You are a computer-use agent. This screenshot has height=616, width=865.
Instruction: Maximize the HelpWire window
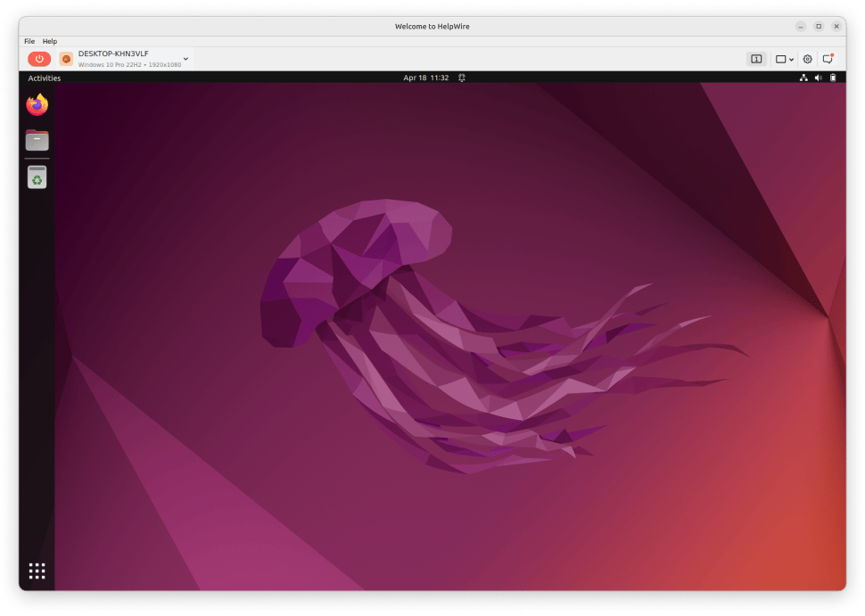(x=819, y=27)
